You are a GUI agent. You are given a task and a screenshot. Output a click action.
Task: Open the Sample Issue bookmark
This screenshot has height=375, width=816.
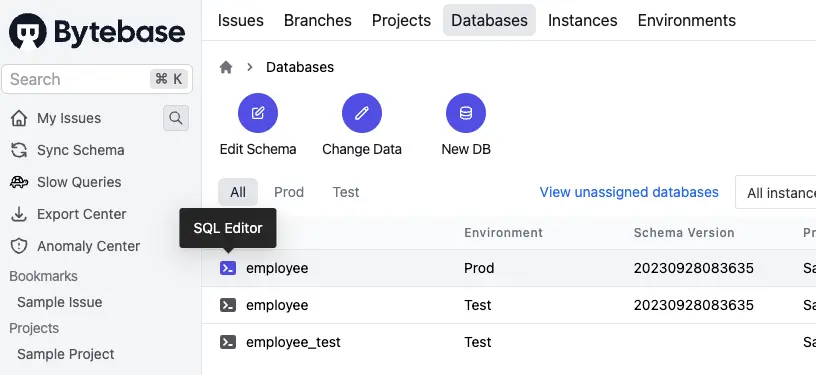59,302
